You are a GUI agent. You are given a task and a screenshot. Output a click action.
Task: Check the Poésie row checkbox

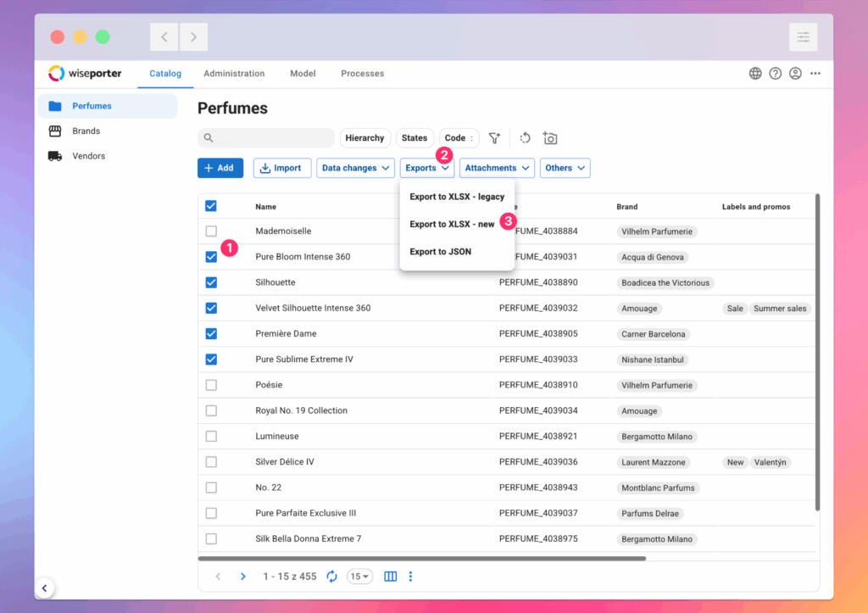[x=211, y=385]
